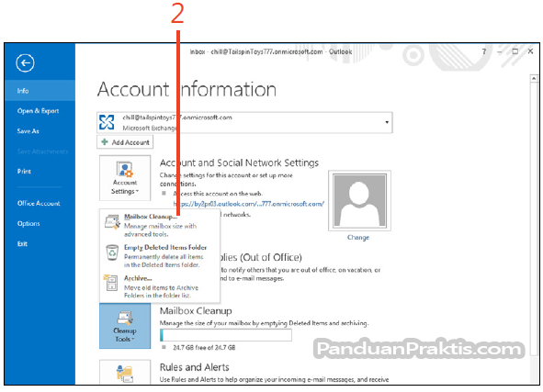543x392 pixels.
Task: Open the Account Settings dropdown button
Action: (x=125, y=178)
